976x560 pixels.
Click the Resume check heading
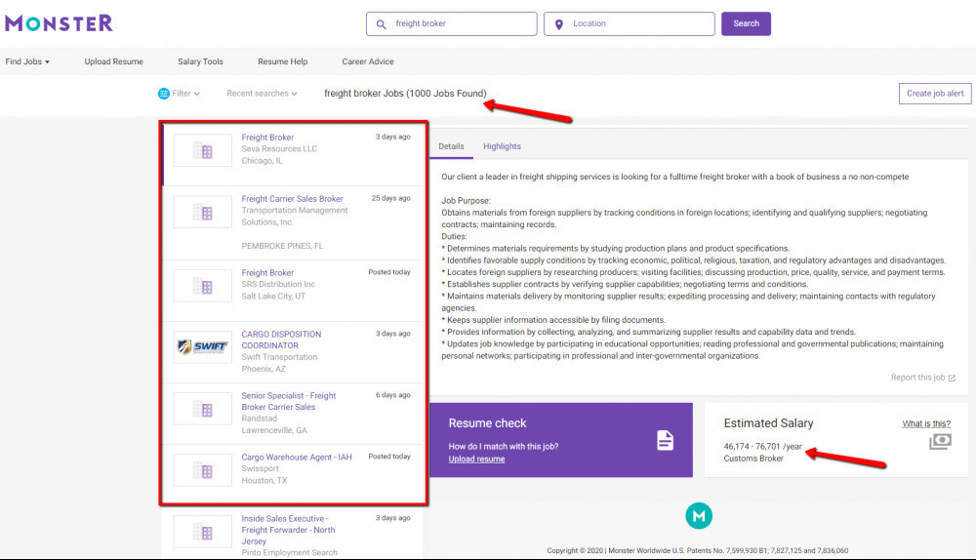click(x=487, y=423)
